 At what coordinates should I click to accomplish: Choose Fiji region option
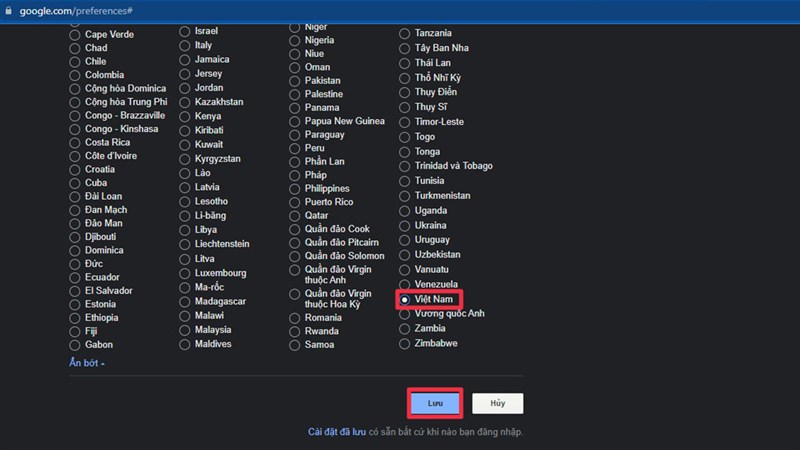point(75,332)
